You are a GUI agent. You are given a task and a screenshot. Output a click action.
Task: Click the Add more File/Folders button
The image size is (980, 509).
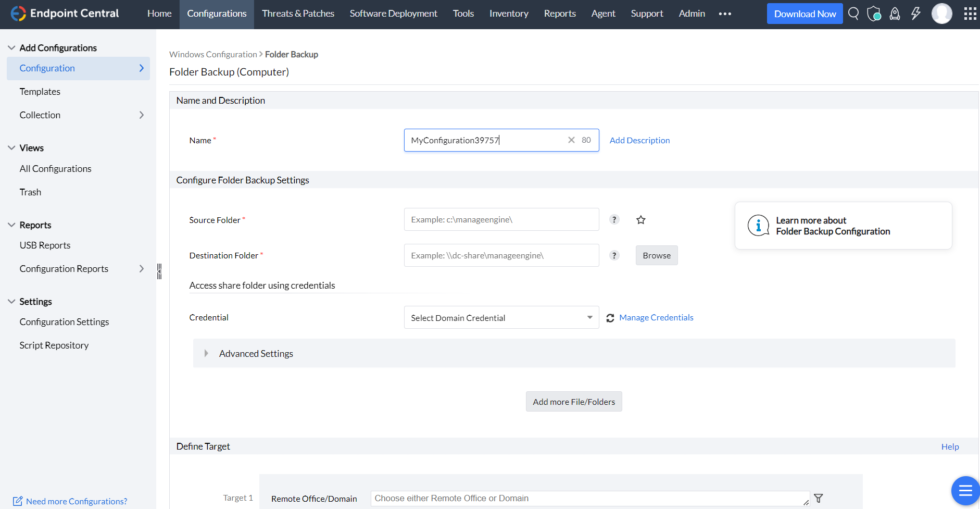click(x=573, y=401)
